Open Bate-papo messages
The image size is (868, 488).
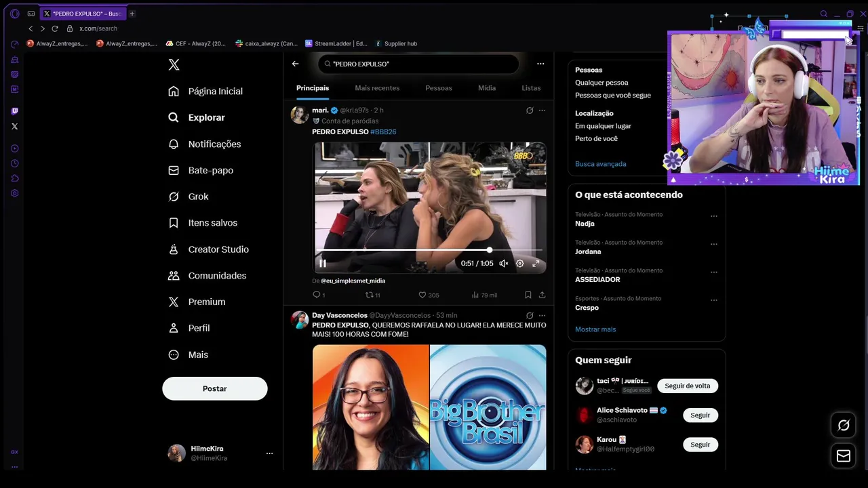201,170
